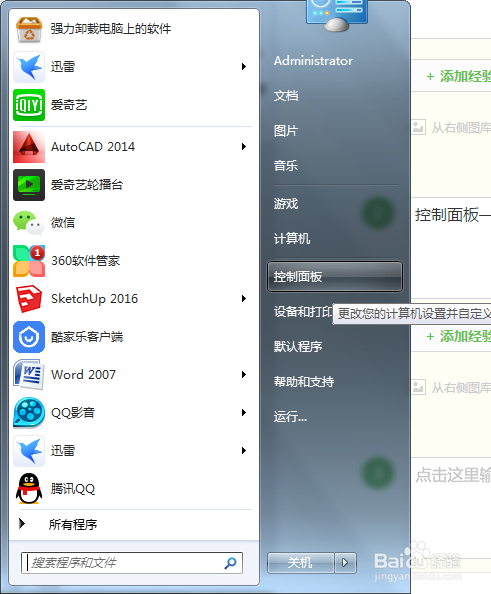Open 音乐 library link
The width and height of the screenshot is (491, 594).
click(x=286, y=166)
